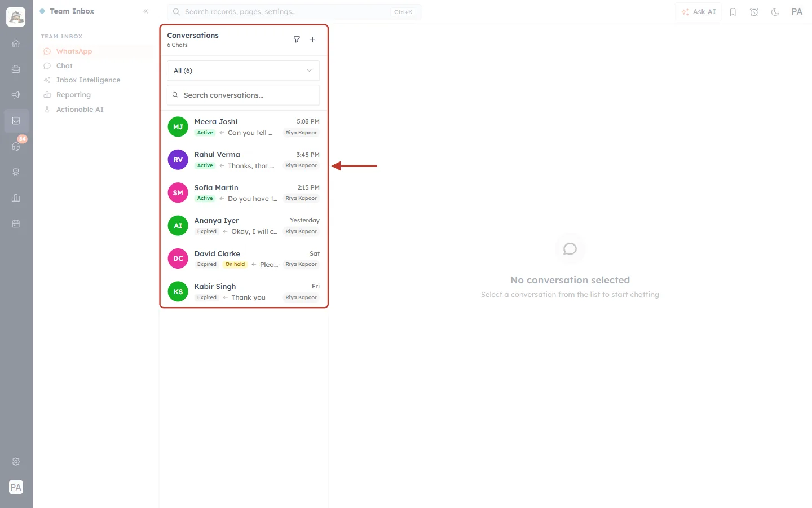812x508 pixels.
Task: Open the home icon in left rail
Action: [16, 43]
